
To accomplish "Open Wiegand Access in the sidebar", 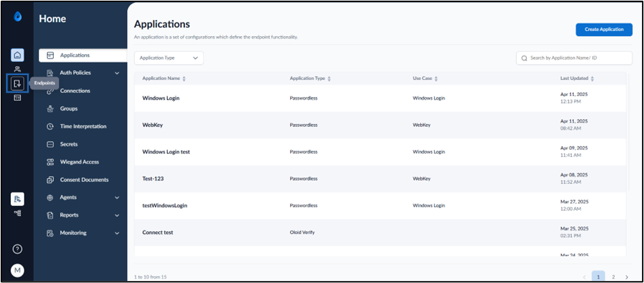I will [x=80, y=162].
